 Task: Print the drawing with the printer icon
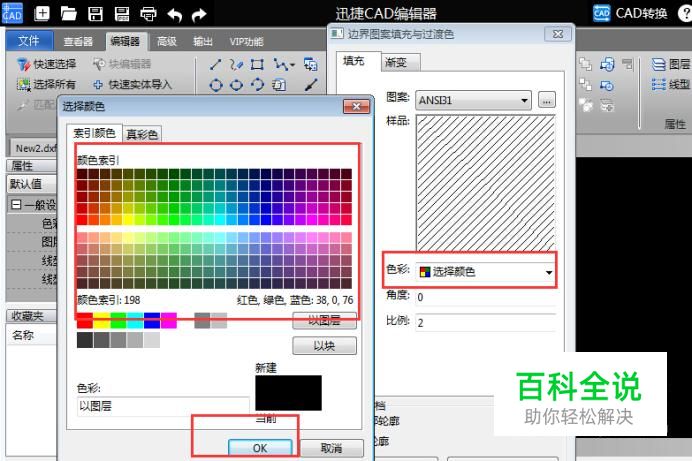[148, 14]
